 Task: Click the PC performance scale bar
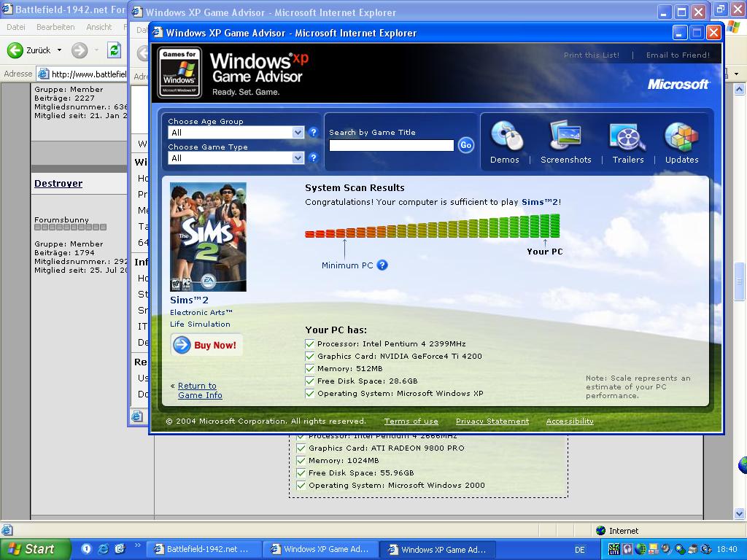click(x=433, y=226)
